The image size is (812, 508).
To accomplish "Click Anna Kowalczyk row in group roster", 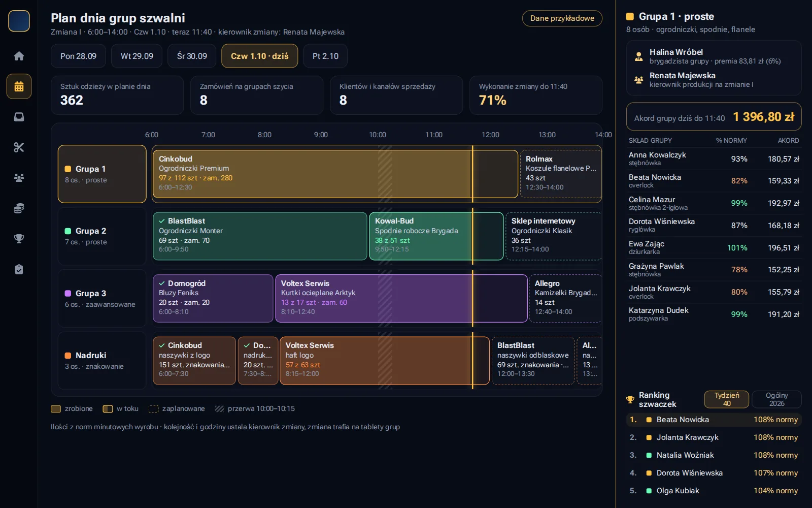I will pyautogui.click(x=714, y=158).
